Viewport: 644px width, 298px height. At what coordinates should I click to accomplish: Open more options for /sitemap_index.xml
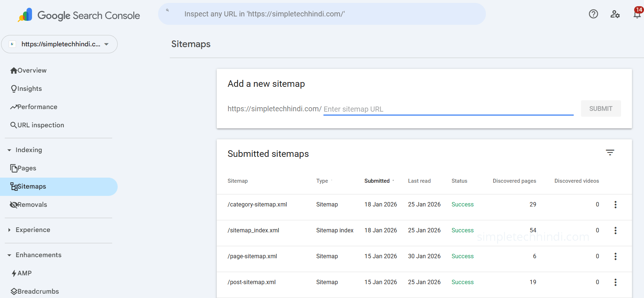pyautogui.click(x=616, y=231)
